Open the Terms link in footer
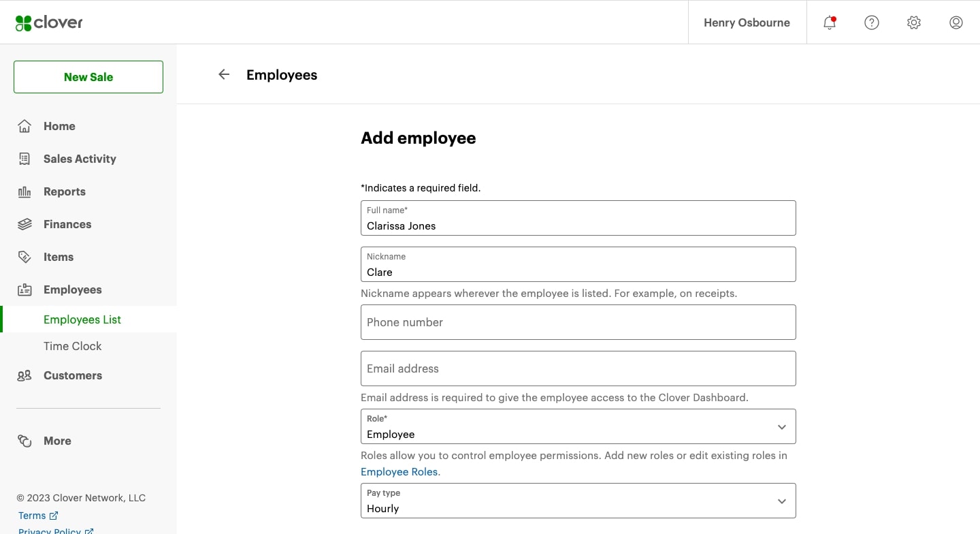The height and width of the screenshot is (534, 980). (32, 516)
